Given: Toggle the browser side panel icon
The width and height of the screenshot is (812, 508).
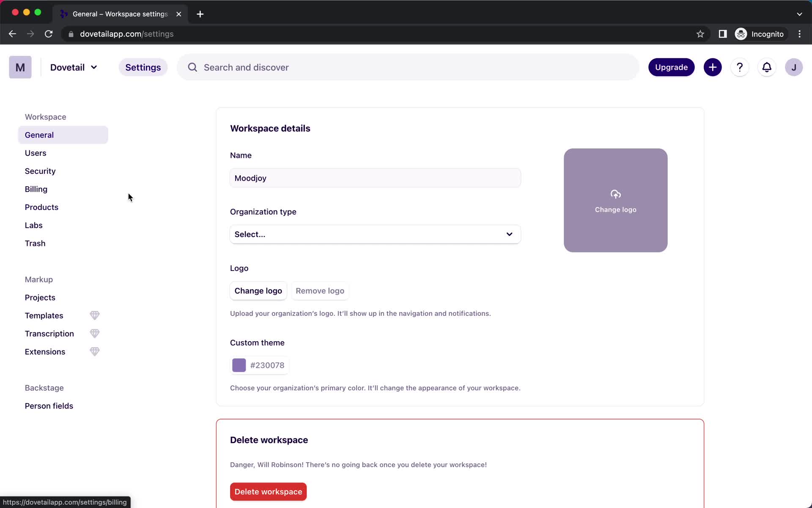Looking at the screenshot, I should 723,34.
